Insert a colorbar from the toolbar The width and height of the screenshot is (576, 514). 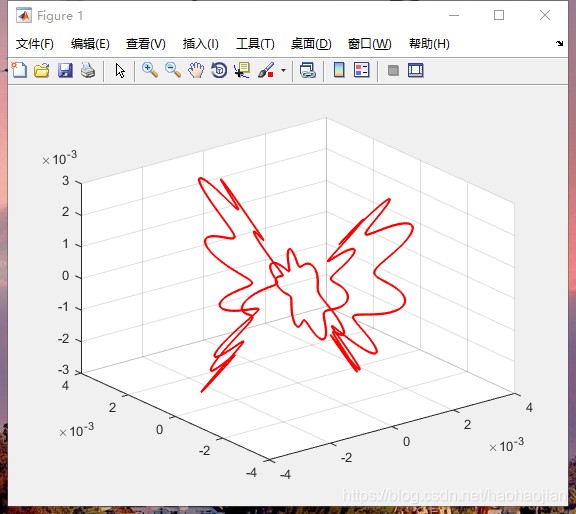(339, 70)
